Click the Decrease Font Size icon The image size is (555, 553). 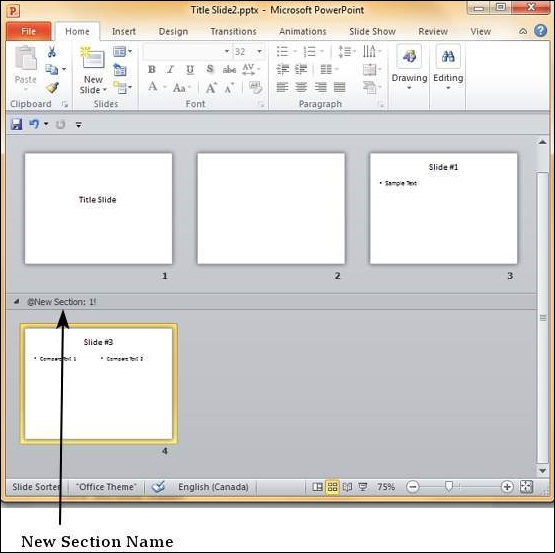pyautogui.click(x=229, y=87)
